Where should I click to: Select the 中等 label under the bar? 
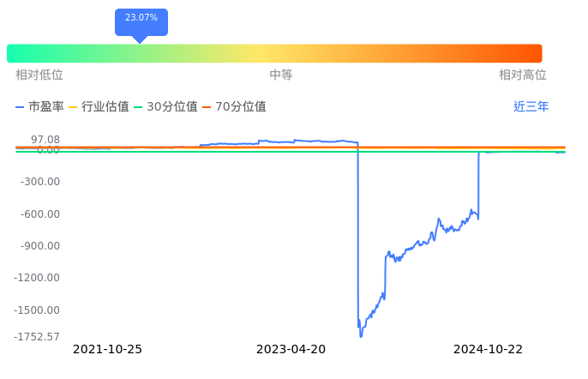coord(281,75)
